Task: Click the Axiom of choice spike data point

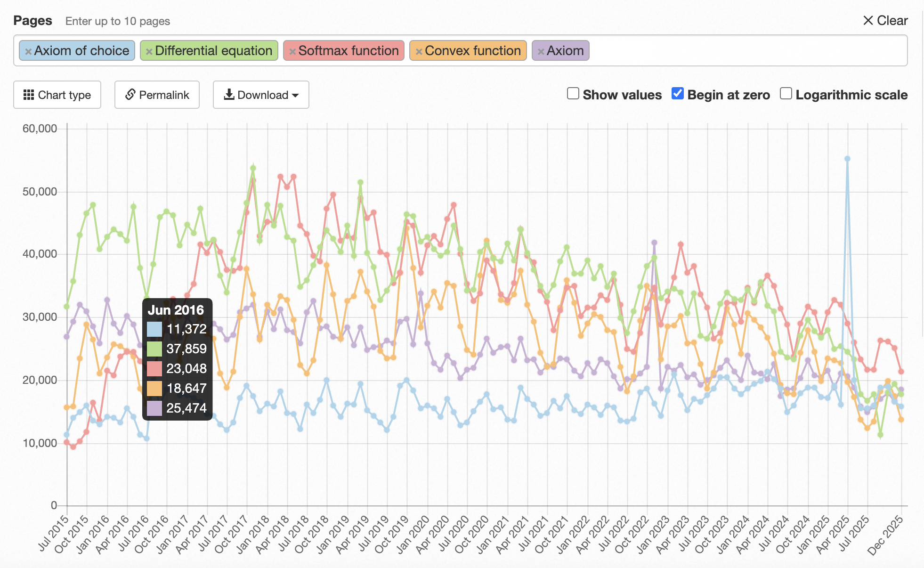Action: click(847, 159)
